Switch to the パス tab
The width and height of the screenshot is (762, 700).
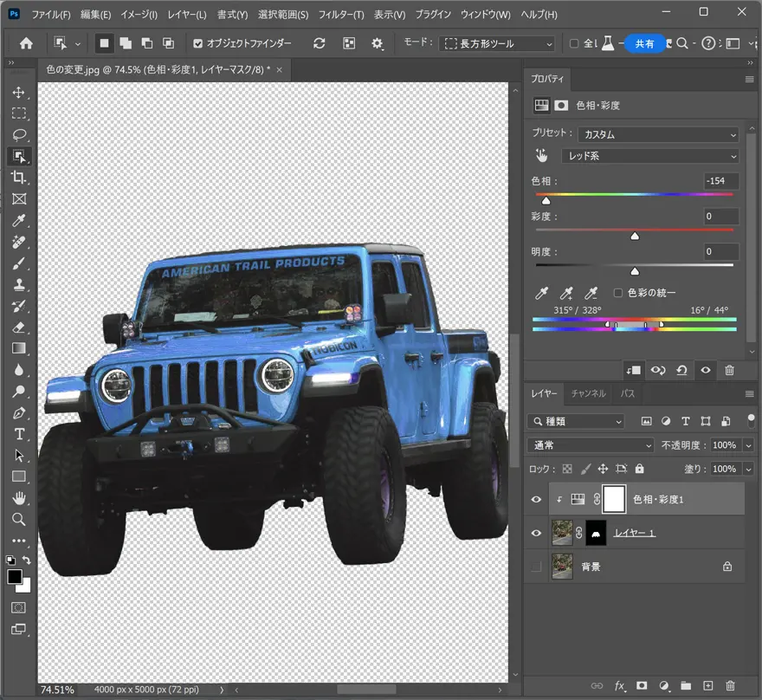click(x=628, y=393)
